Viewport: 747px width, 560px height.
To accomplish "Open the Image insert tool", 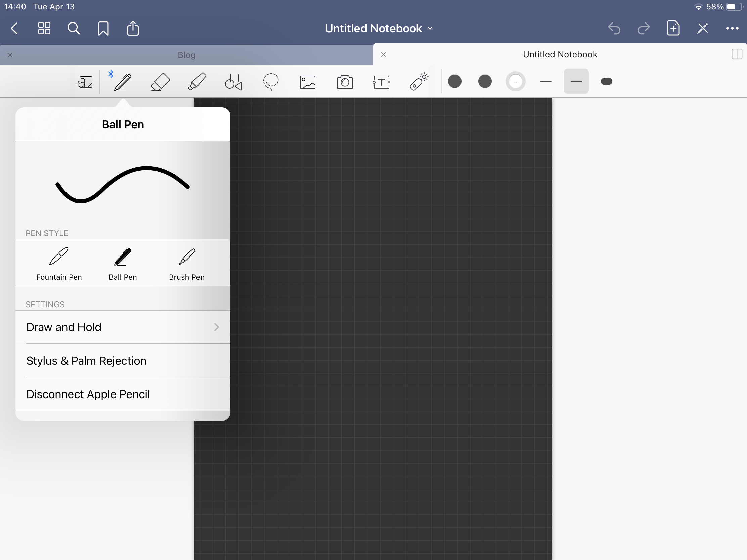I will 307,82.
